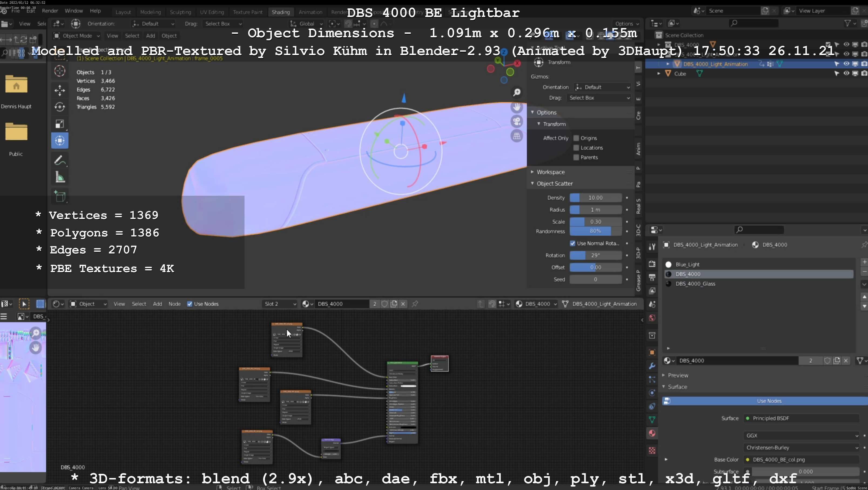Click Principled BSDF surface shader button
868x490 pixels.
801,418
